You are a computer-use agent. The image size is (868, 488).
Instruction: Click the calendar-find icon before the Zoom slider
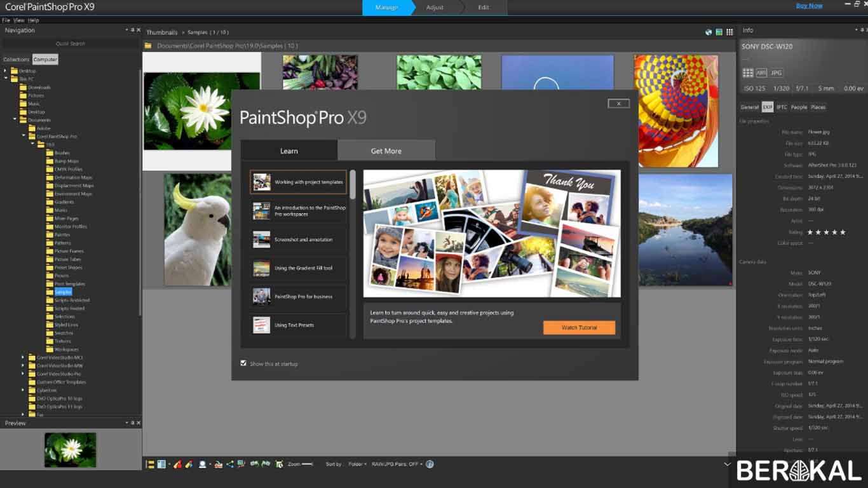[x=279, y=464]
